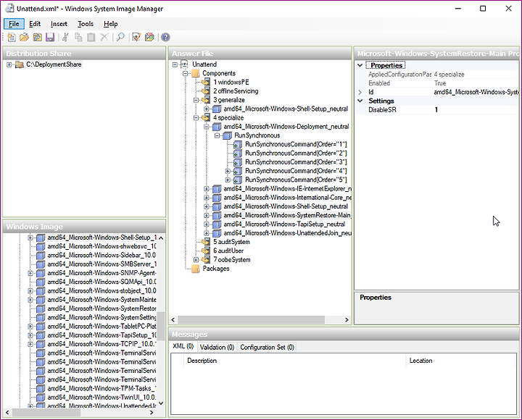Collapse the 4 specialize pass
522x420 pixels.
(x=196, y=118)
